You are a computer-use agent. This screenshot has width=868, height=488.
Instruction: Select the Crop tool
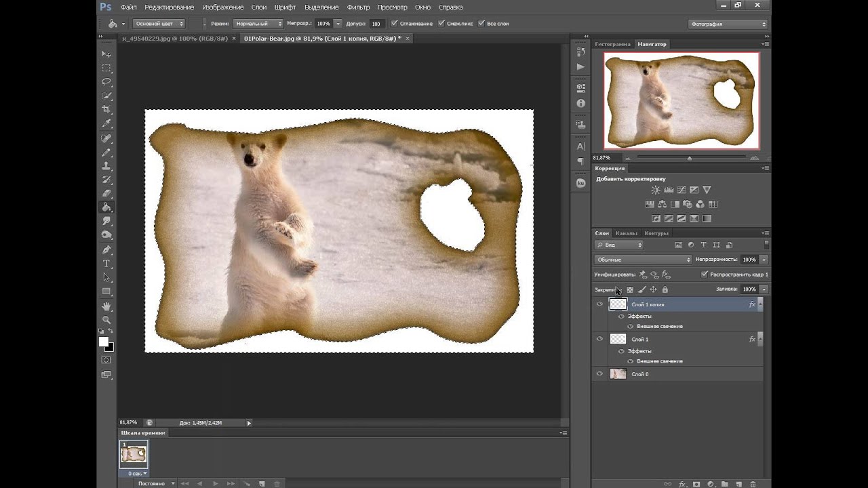[106, 109]
